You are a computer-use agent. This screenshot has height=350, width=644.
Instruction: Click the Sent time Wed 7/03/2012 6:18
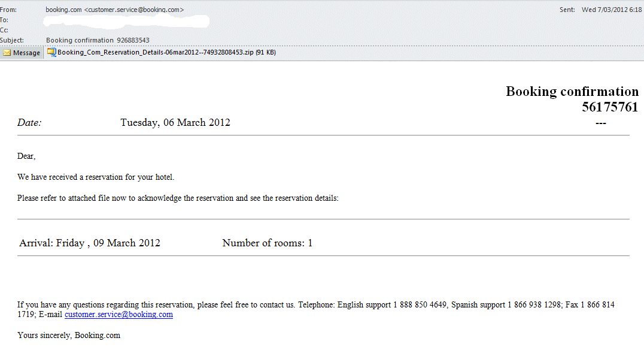611,10
